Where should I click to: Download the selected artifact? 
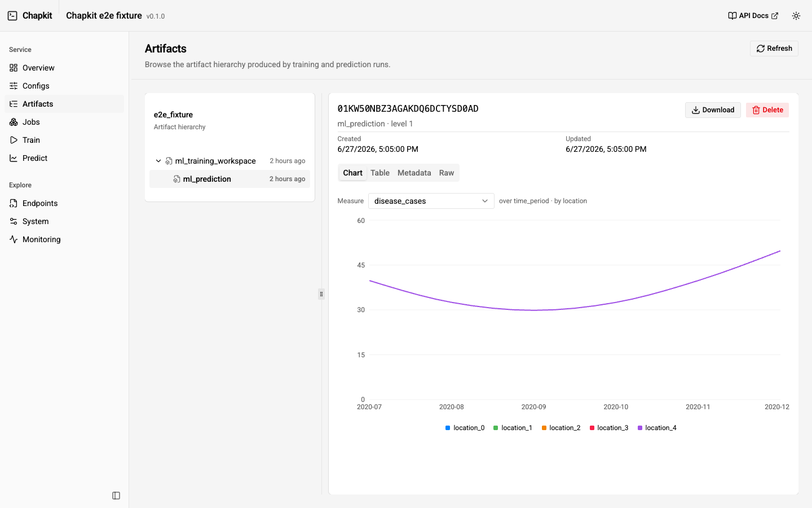pos(713,110)
